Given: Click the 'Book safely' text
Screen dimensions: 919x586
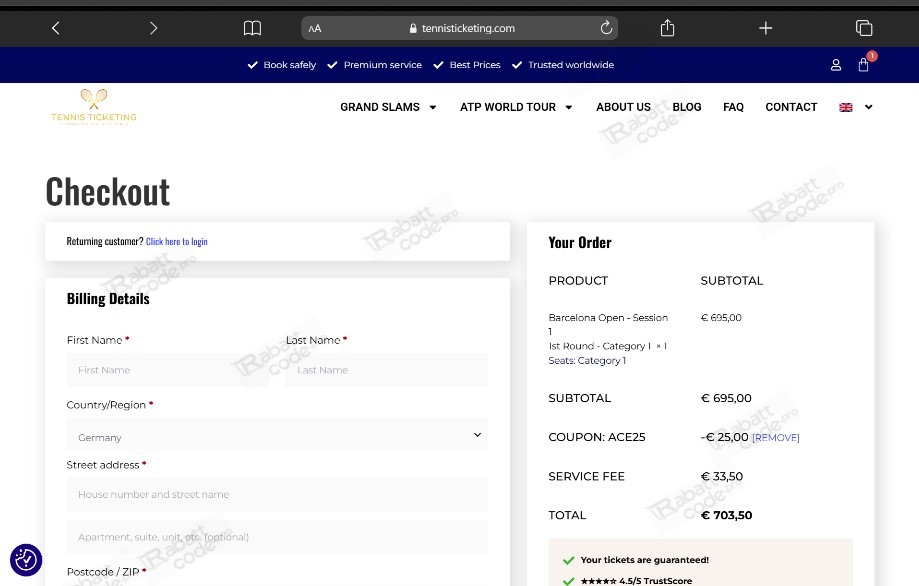Looking at the screenshot, I should (x=290, y=65).
